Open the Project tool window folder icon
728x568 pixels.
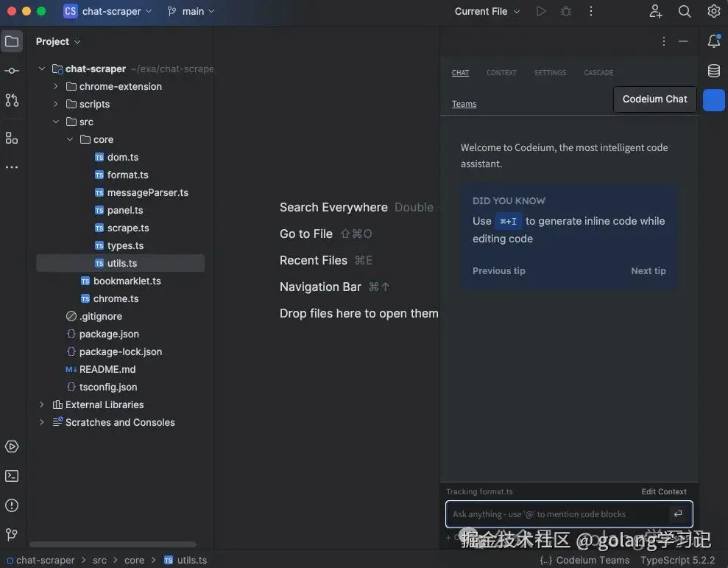click(12, 41)
